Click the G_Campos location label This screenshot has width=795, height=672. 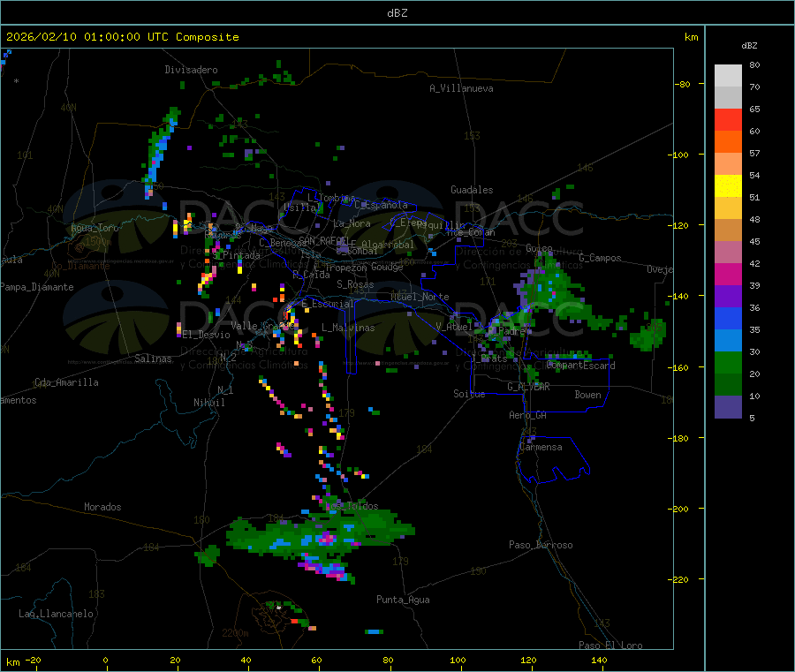click(x=601, y=258)
